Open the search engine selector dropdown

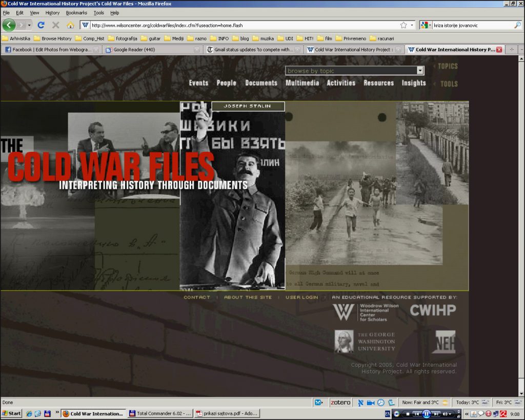[x=426, y=25]
